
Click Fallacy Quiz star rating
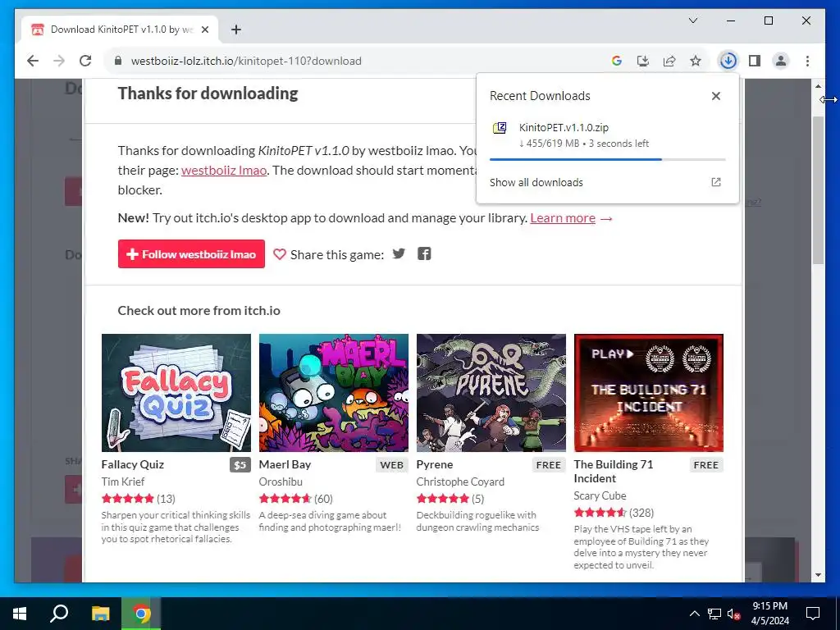tap(127, 499)
